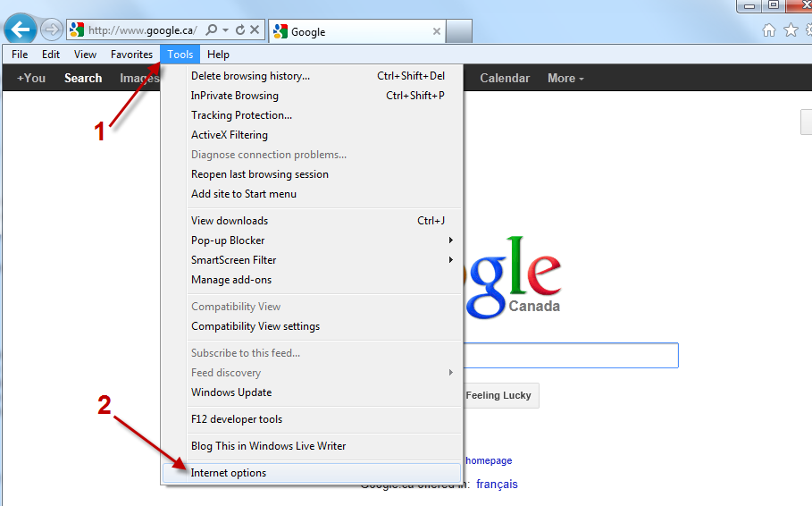Click Search in Google bar
This screenshot has width=812, height=506.
tap(83, 79)
